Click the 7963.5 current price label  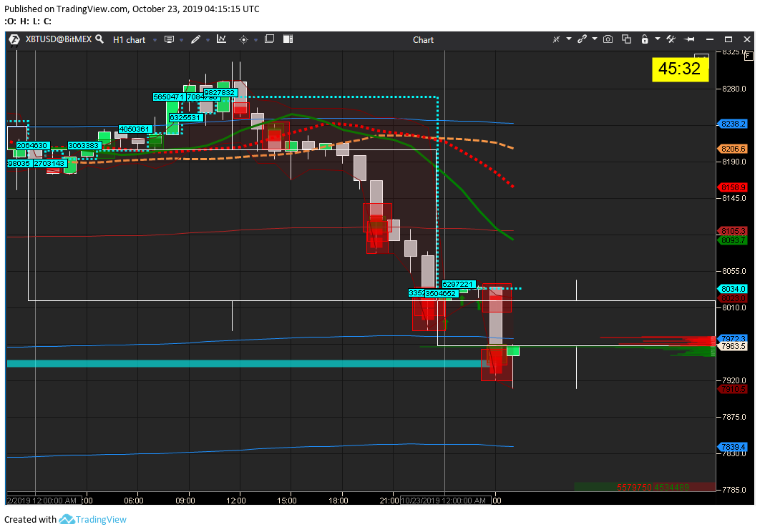tap(732, 346)
